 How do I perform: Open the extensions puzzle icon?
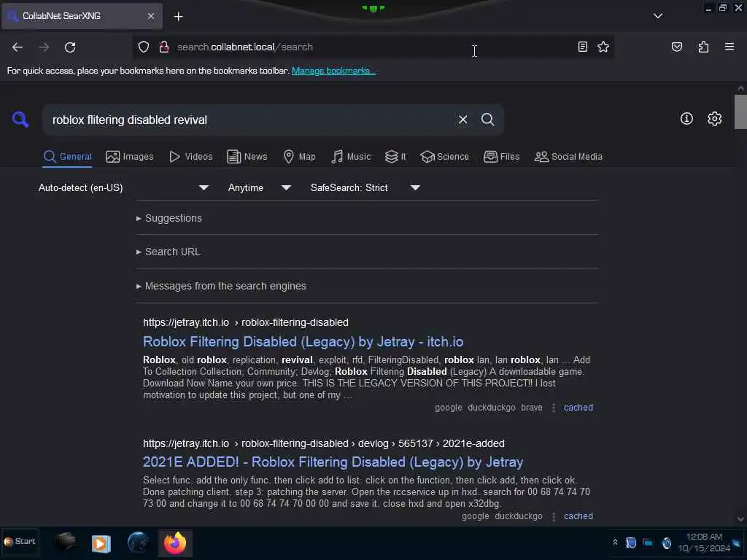(703, 47)
